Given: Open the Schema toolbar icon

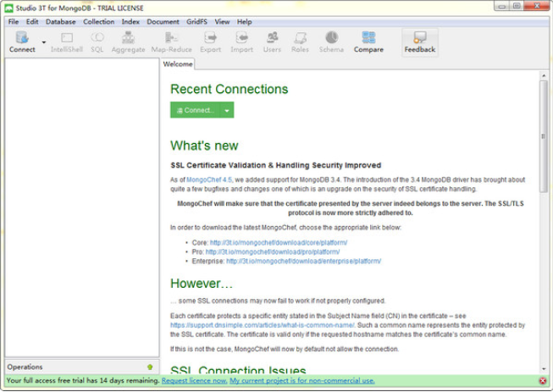Looking at the screenshot, I should pos(331,41).
